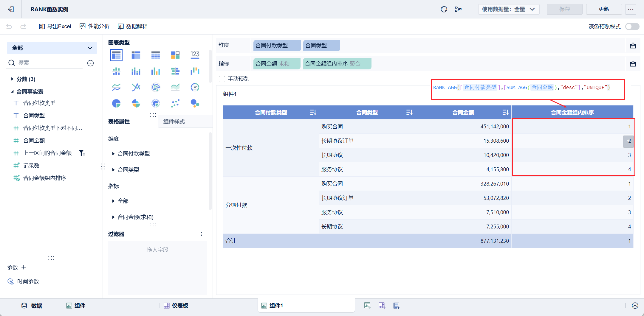Open the 使用数据量 全量 dropdown
The image size is (644, 316).
(x=509, y=9)
